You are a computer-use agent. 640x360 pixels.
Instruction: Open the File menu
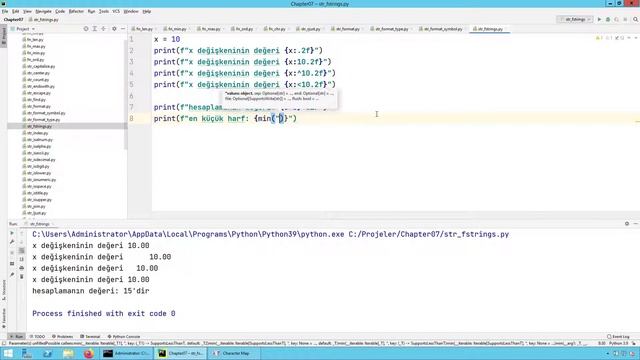click(x=5, y=11)
